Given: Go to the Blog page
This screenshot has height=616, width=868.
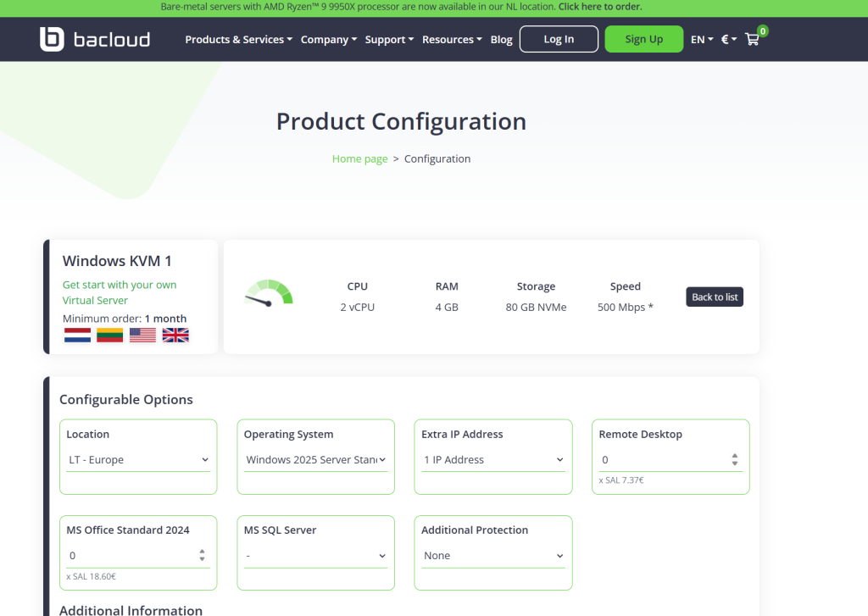Looking at the screenshot, I should click(502, 39).
